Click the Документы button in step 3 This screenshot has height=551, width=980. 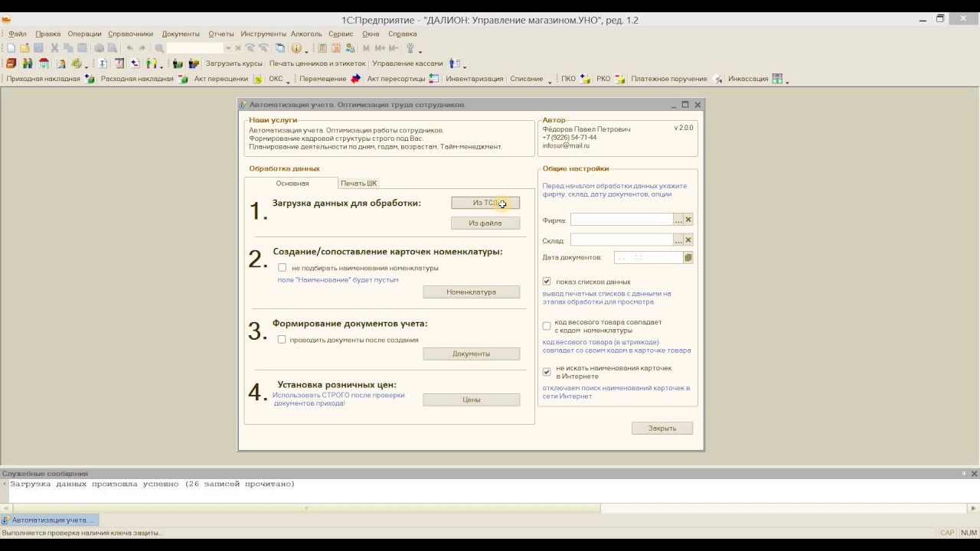tap(472, 354)
